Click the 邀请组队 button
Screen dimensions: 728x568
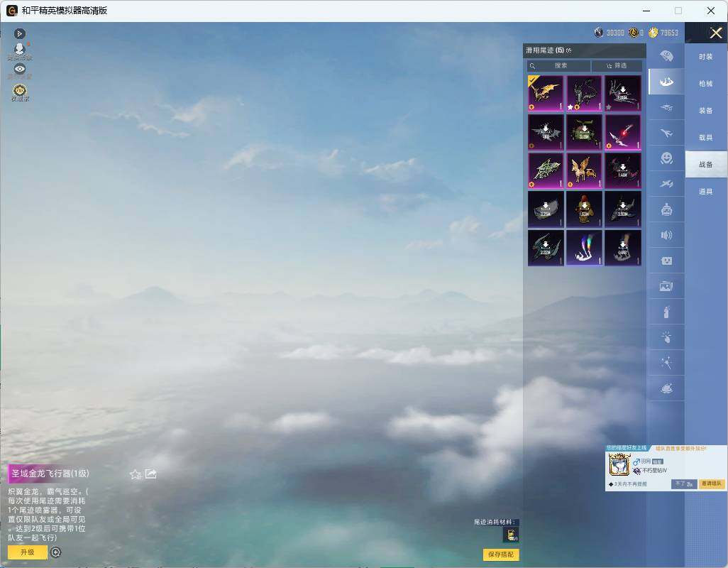point(711,484)
